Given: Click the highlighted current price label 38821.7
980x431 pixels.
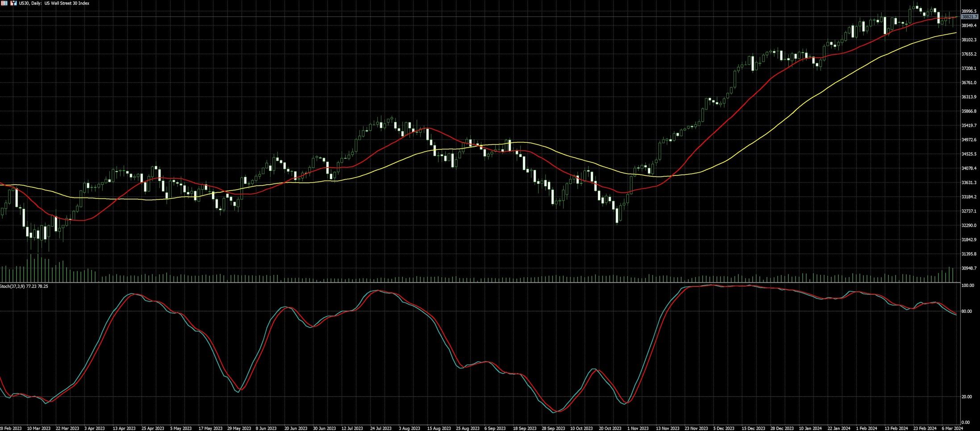Looking at the screenshot, I should point(970,17).
